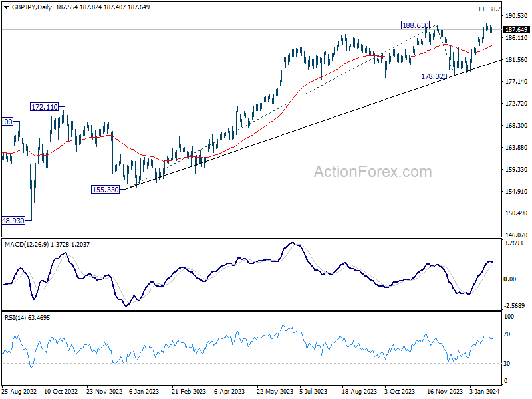Select the 178.320 price label
This screenshot has height=399, width=532.
click(x=434, y=76)
